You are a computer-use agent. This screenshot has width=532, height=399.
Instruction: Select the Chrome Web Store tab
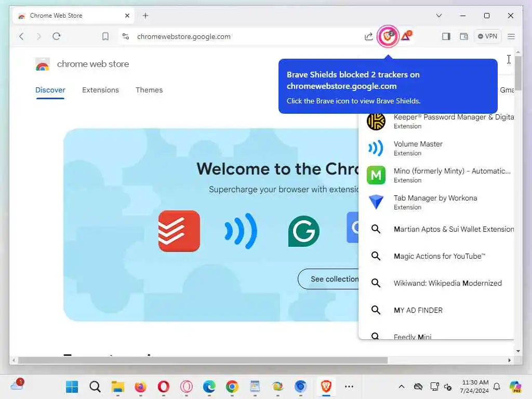73,16
